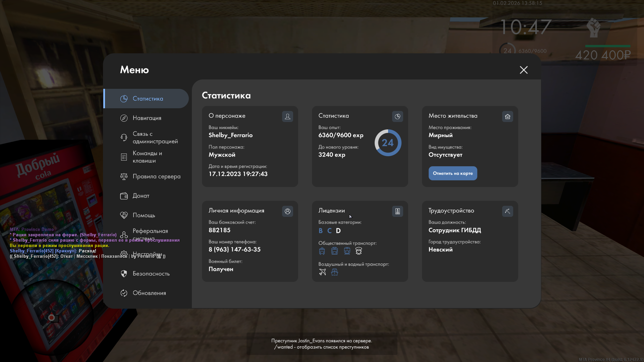Click the category D license letter
The height and width of the screenshot is (362, 644).
(338, 231)
